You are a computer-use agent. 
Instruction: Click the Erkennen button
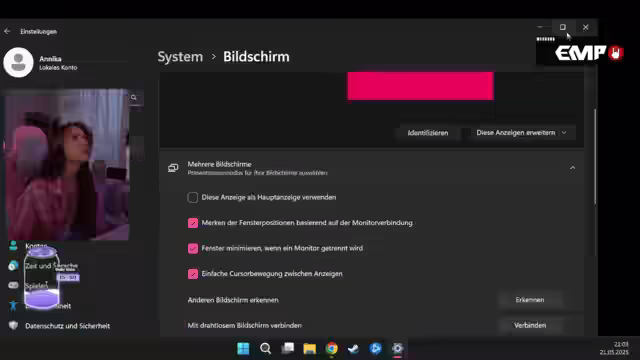click(x=530, y=300)
